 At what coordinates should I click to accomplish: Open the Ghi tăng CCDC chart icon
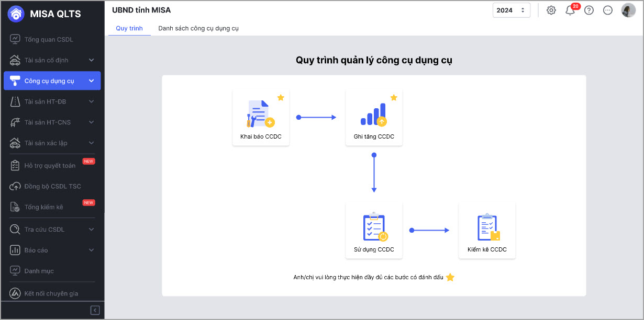[373, 114]
